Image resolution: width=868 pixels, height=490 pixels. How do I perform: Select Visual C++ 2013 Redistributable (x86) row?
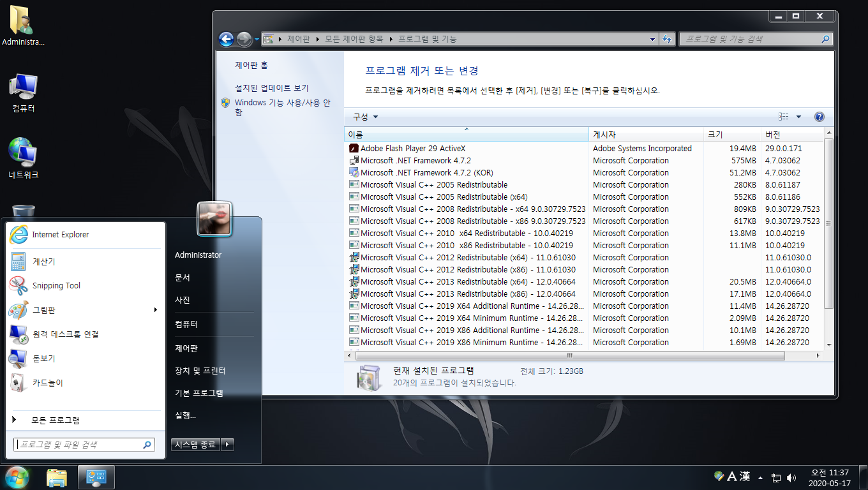[x=584, y=294]
